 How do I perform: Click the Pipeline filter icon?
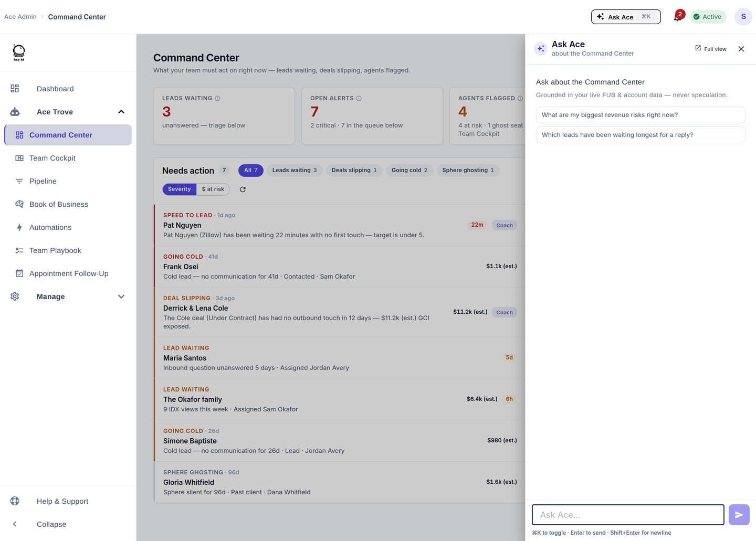pyautogui.click(x=19, y=181)
